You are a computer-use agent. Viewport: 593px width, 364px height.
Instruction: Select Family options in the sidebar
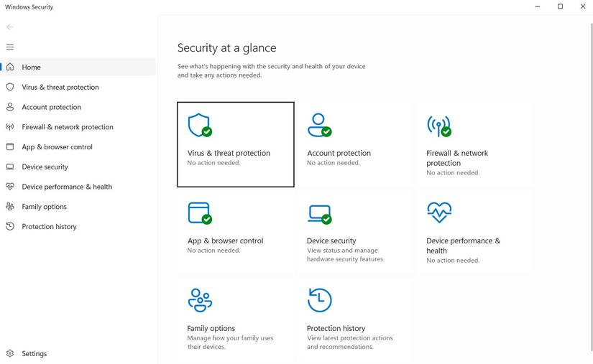(x=78, y=207)
